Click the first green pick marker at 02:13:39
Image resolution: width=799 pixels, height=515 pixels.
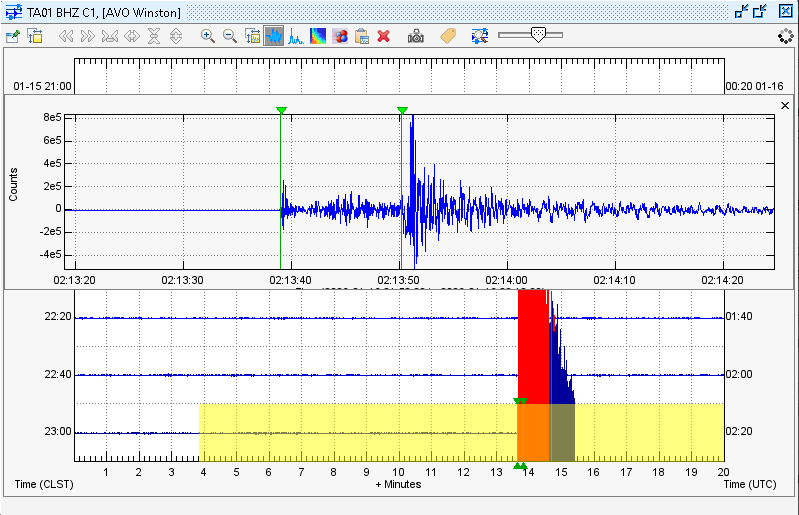(x=281, y=111)
